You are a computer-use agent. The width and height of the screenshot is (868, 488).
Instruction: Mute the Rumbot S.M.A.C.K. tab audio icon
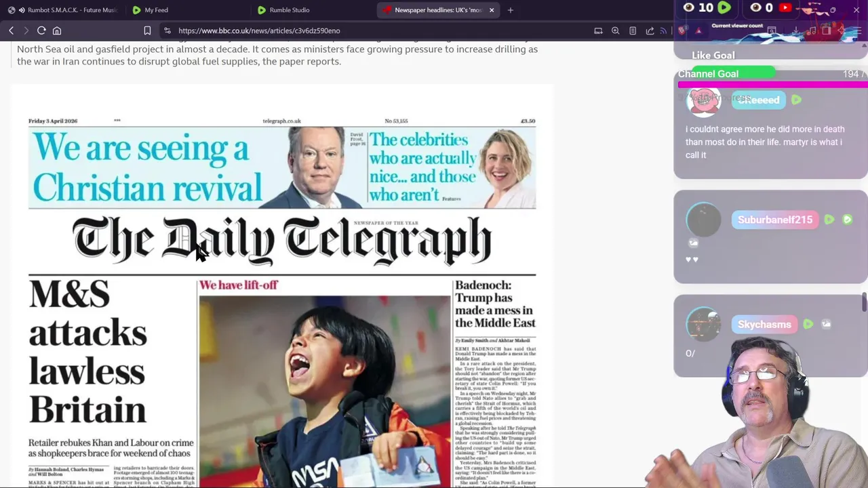pos(22,10)
